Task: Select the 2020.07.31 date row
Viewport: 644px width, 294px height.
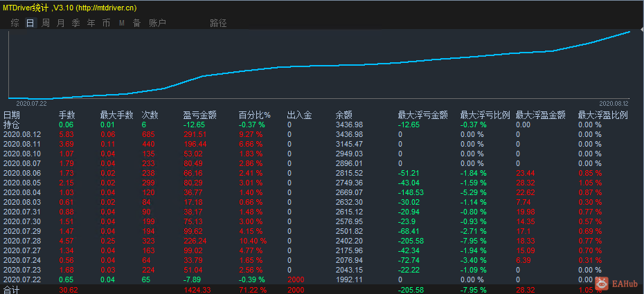Action: tap(322, 212)
